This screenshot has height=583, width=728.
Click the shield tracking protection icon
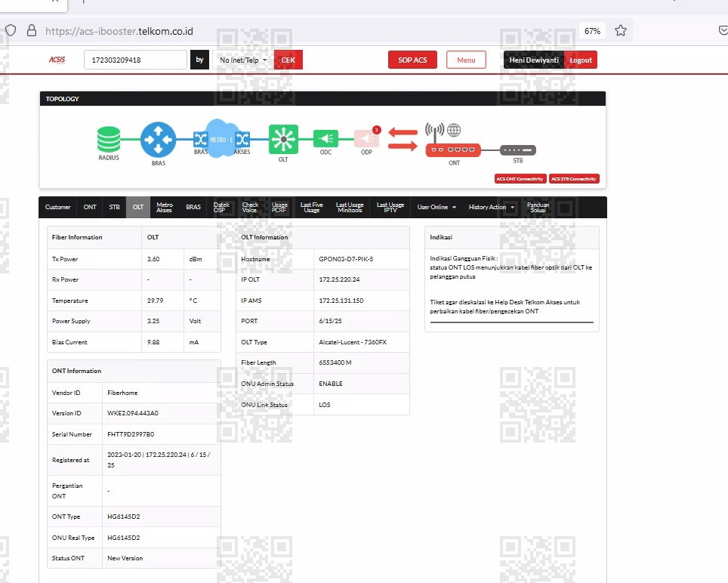tap(11, 31)
